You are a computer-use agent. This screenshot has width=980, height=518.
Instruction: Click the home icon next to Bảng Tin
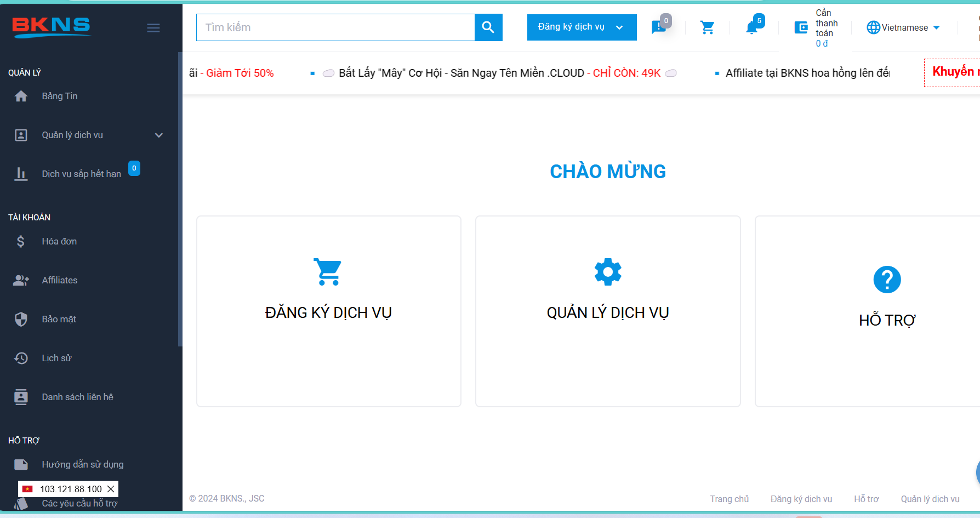pos(21,96)
